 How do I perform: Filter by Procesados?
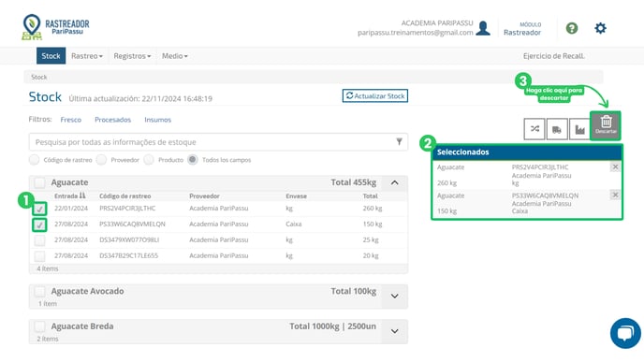pyautogui.click(x=112, y=120)
